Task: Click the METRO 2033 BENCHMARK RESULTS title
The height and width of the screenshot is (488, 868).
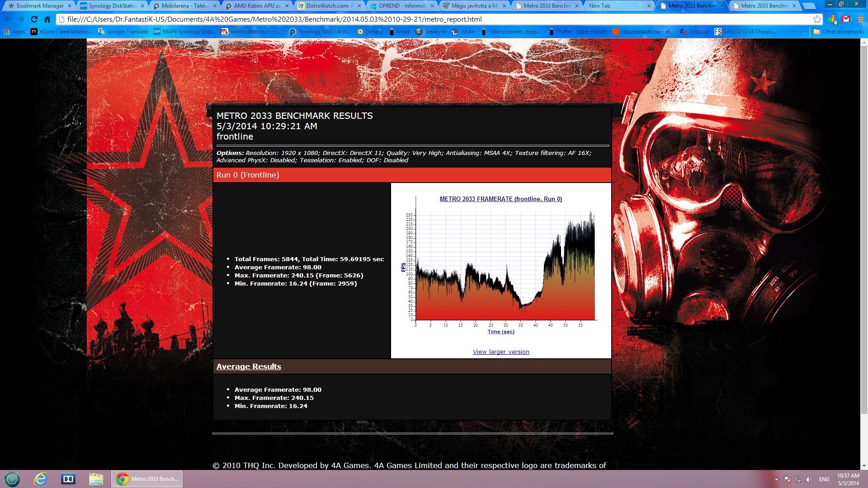Action: coord(295,116)
